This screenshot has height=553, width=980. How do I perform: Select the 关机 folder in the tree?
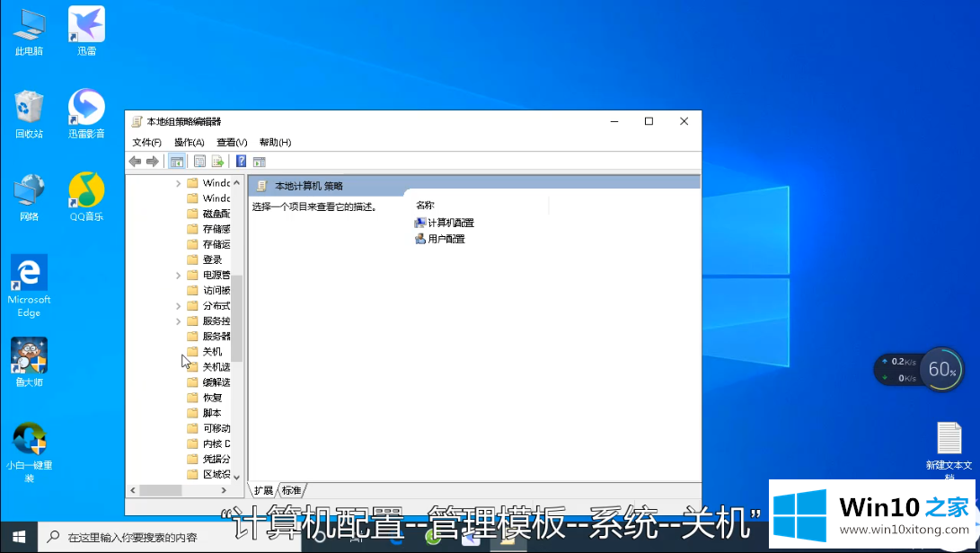[205, 352]
